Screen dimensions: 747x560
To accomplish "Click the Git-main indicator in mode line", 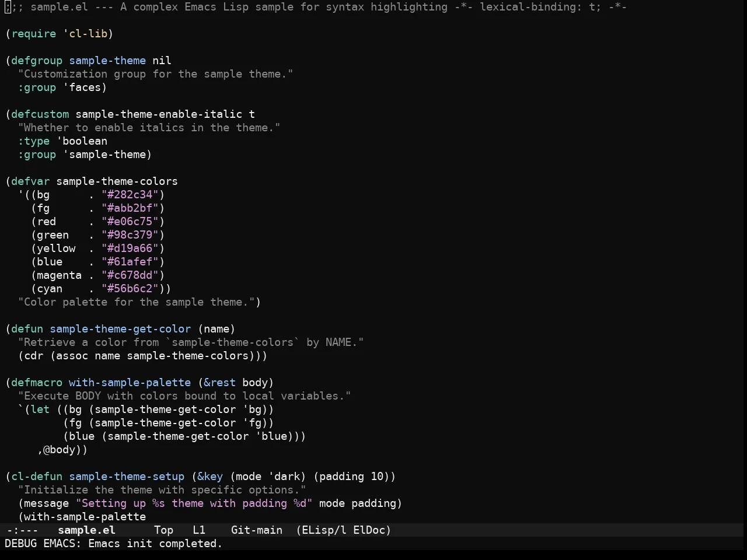I will [257, 530].
